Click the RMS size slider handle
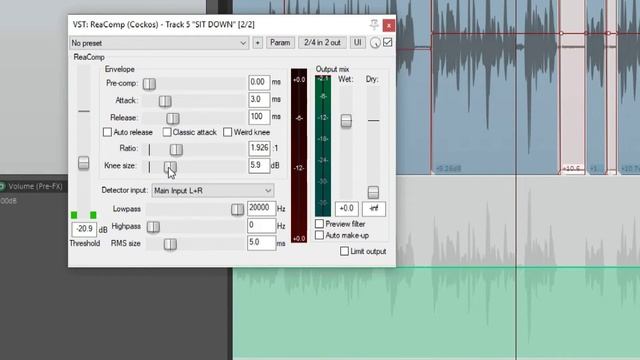Viewport: 640px width, 360px height. [170, 244]
